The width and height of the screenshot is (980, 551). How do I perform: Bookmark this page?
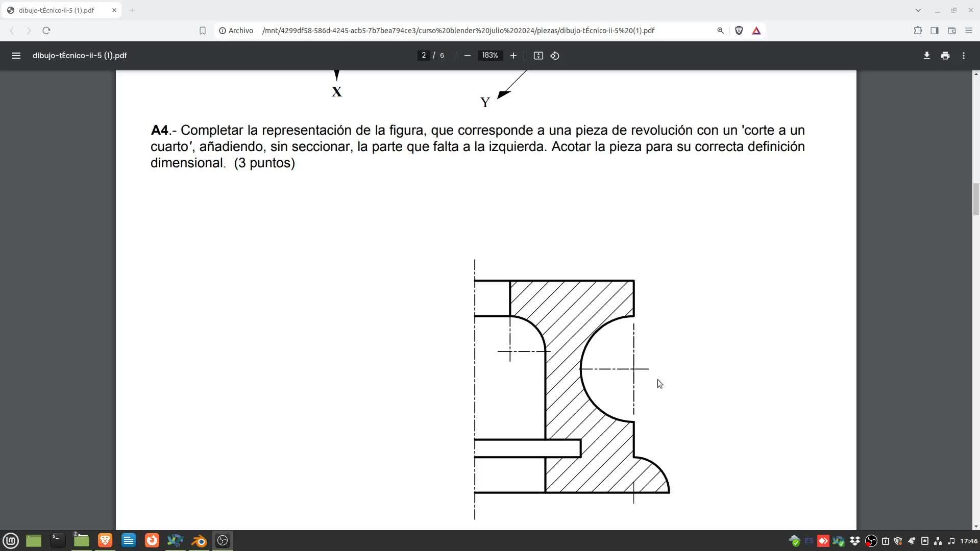tap(203, 31)
